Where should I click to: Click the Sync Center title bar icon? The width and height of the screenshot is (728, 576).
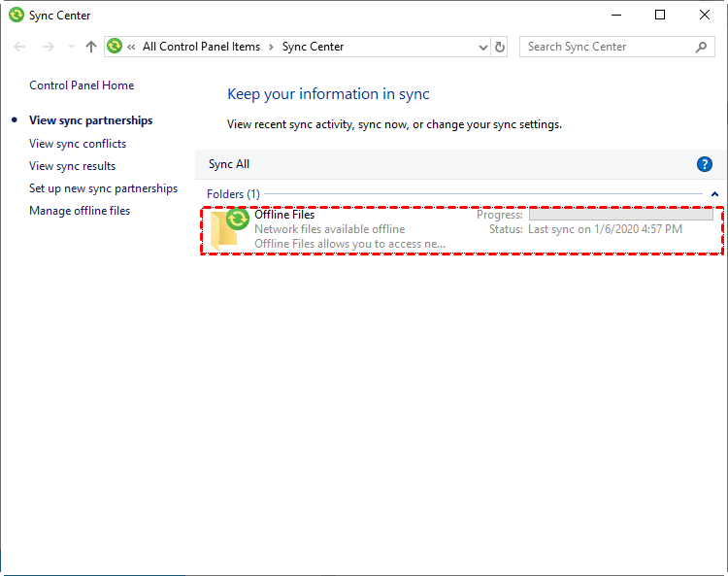pyautogui.click(x=16, y=16)
